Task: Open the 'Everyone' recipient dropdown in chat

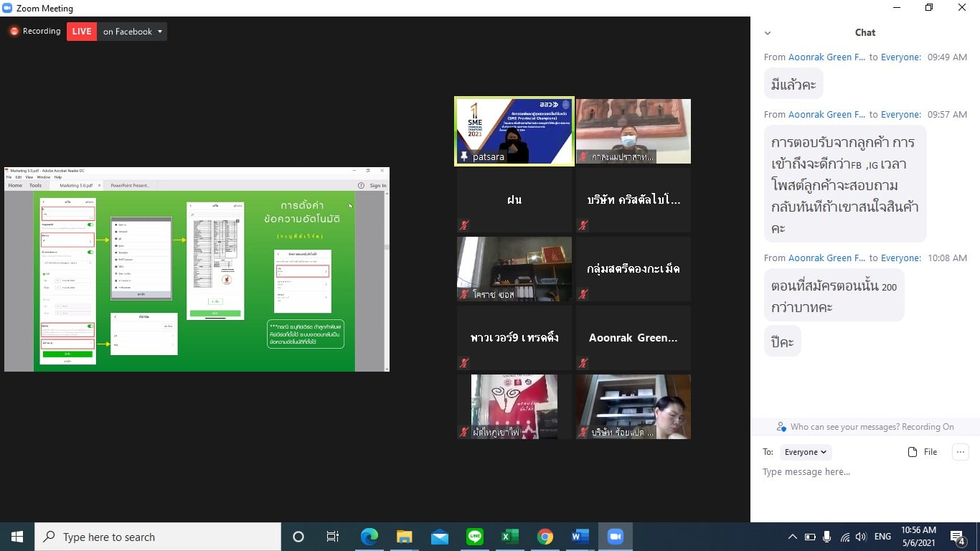Action: [804, 452]
